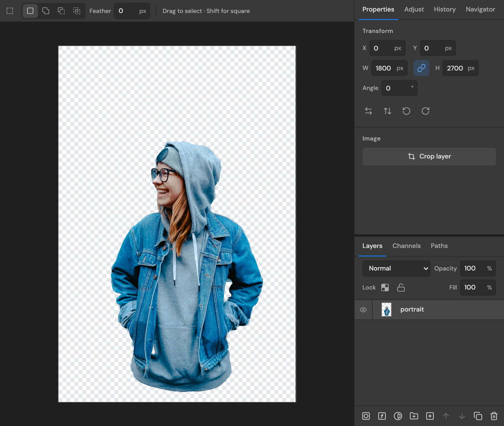Edit the width field showing 1800
This screenshot has height=426, width=504.
[389, 68]
